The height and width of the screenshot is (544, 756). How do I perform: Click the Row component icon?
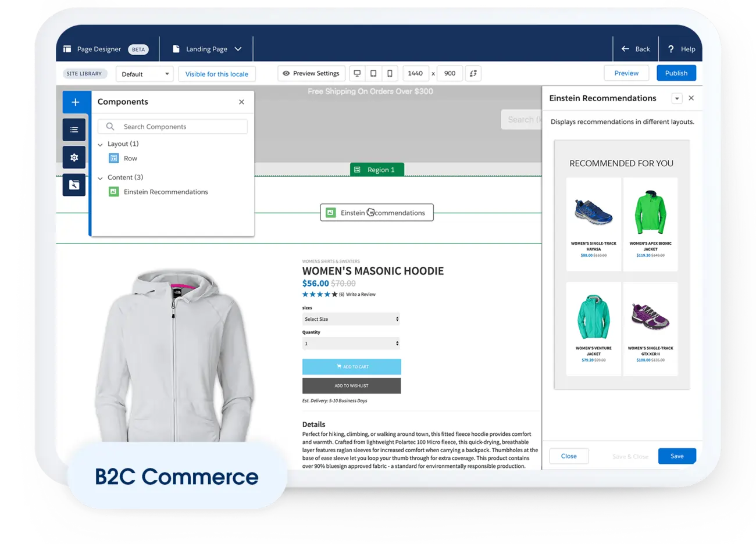pos(114,158)
